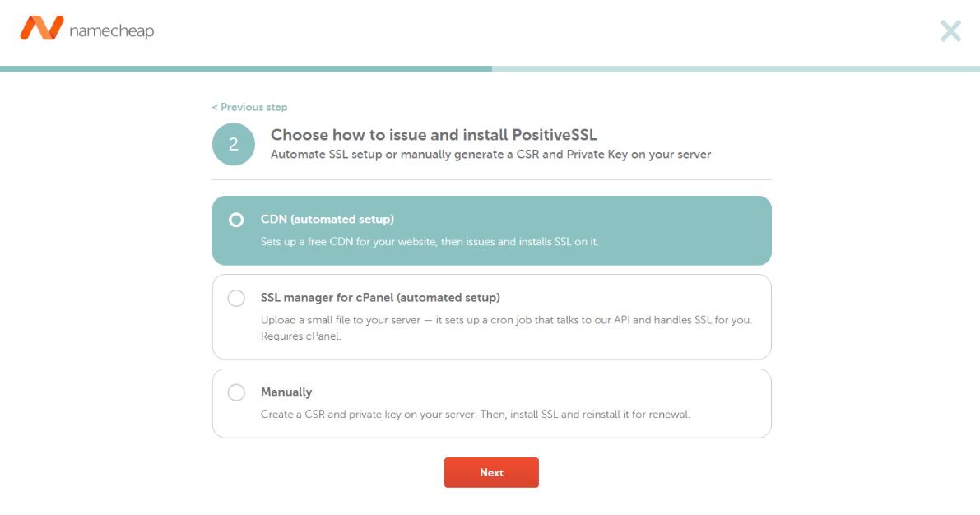Click the Manually option CSR description

coord(475,415)
